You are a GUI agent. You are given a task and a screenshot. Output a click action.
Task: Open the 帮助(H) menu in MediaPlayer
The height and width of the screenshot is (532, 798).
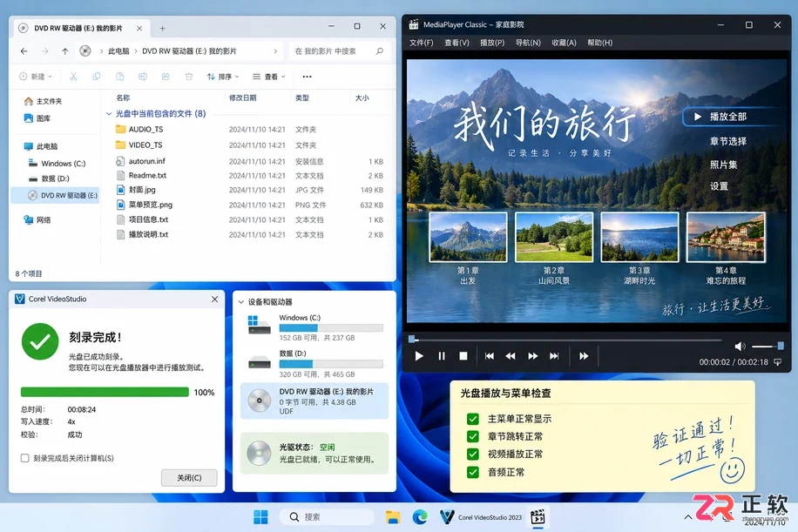[600, 43]
